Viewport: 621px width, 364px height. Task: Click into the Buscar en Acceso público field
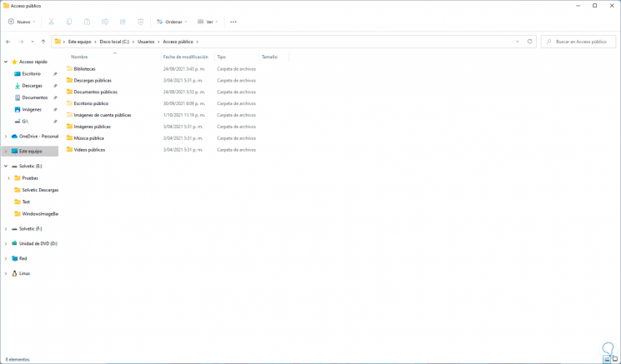pyautogui.click(x=578, y=42)
